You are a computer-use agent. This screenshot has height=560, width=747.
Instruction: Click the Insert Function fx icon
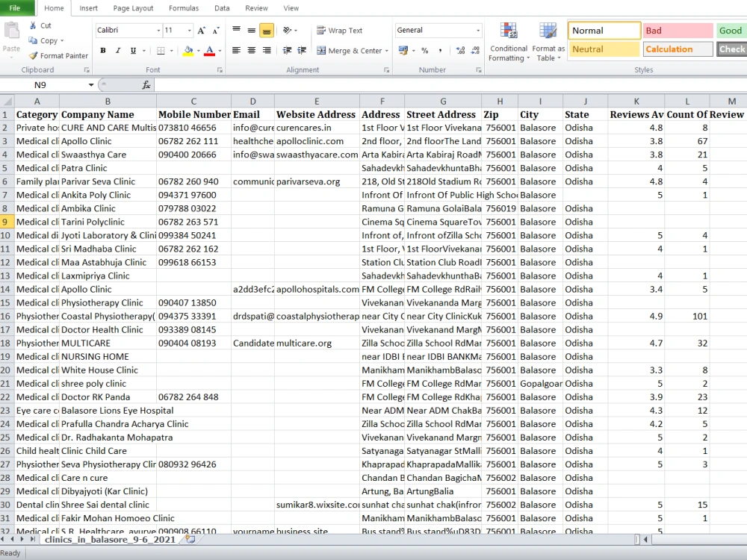pyautogui.click(x=146, y=85)
